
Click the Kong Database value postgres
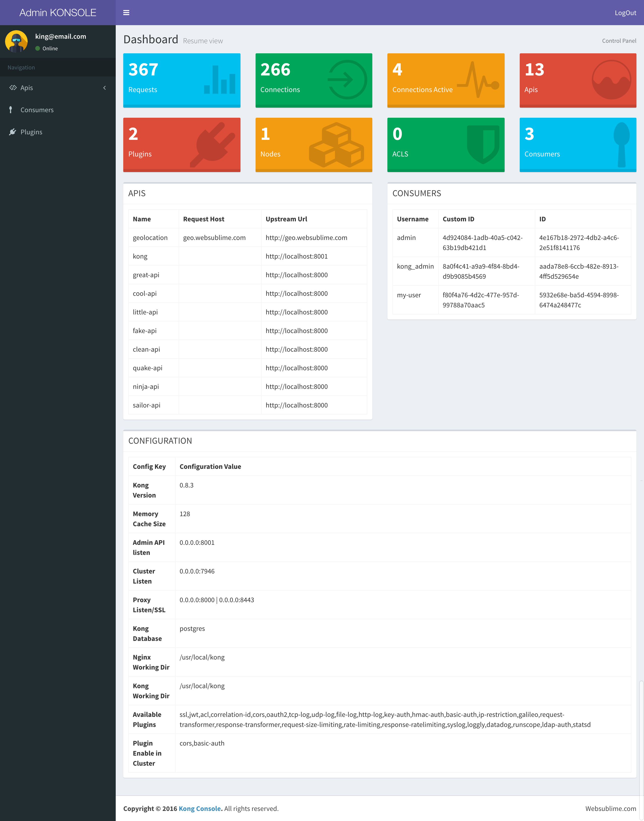192,628
